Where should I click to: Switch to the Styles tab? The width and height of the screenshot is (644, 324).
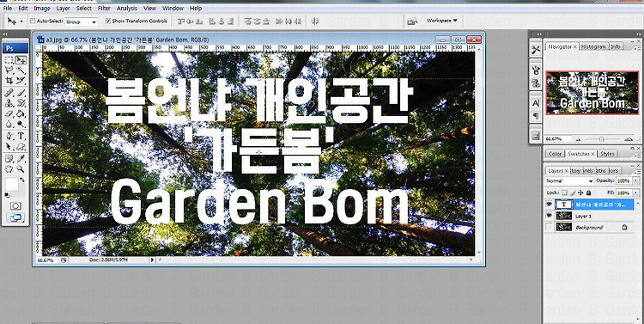click(607, 154)
